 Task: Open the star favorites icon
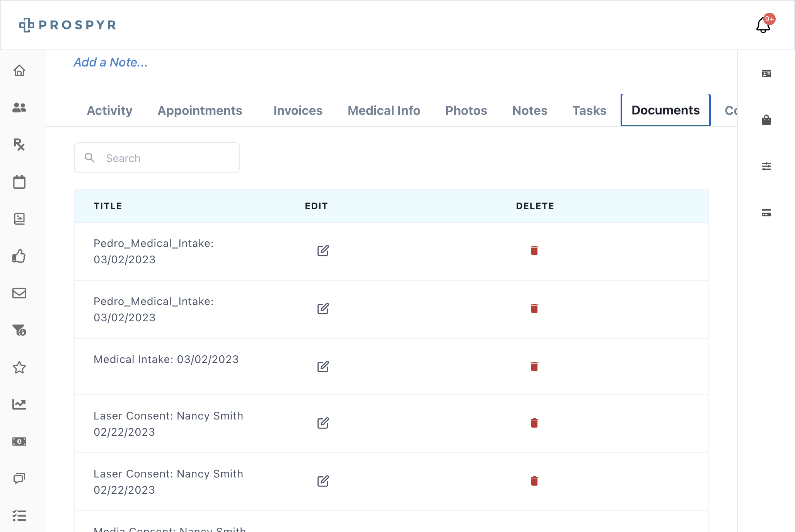pos(19,367)
